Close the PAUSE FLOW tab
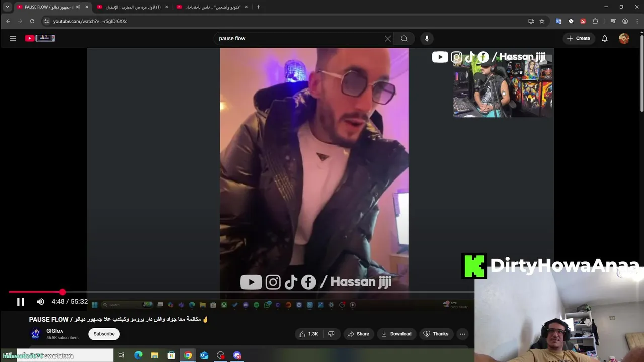The image size is (644, 362). point(86,7)
